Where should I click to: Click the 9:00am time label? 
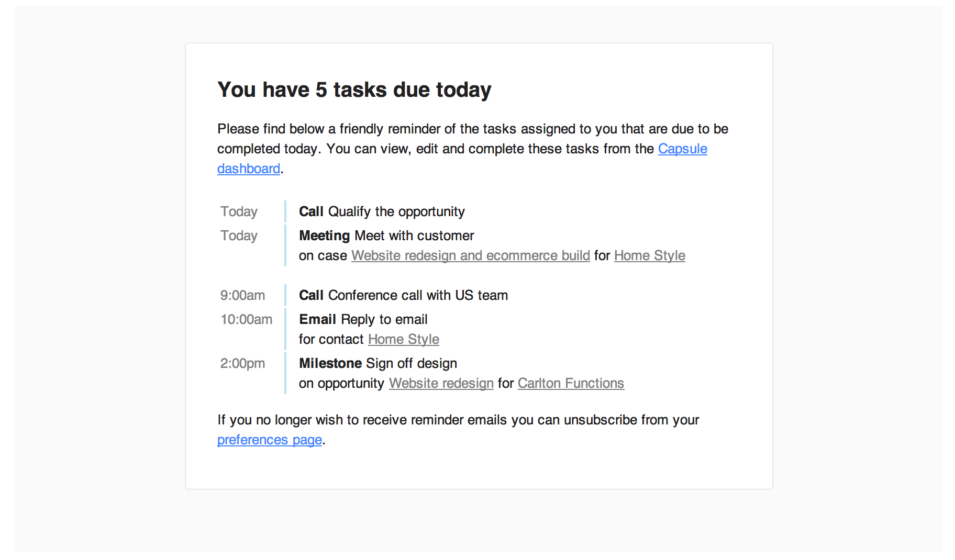pos(242,295)
